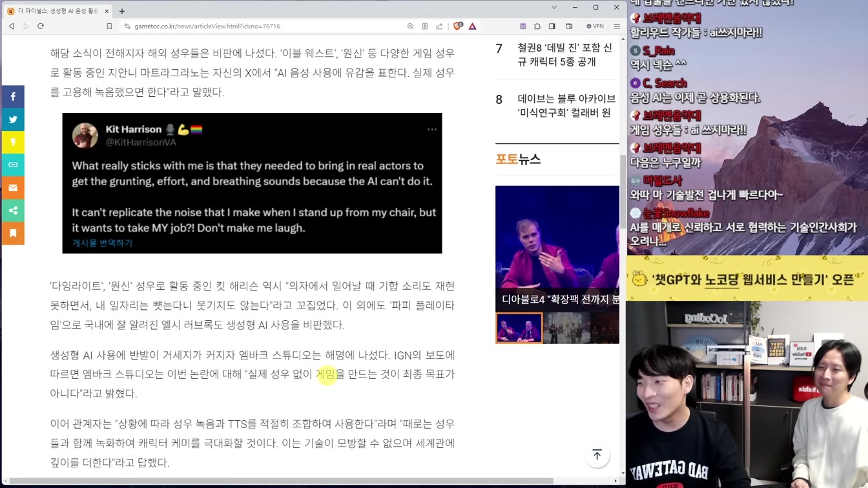The height and width of the screenshot is (488, 868).
Task: Open ranked article 8 about 블루 아카이브
Action: click(566, 106)
